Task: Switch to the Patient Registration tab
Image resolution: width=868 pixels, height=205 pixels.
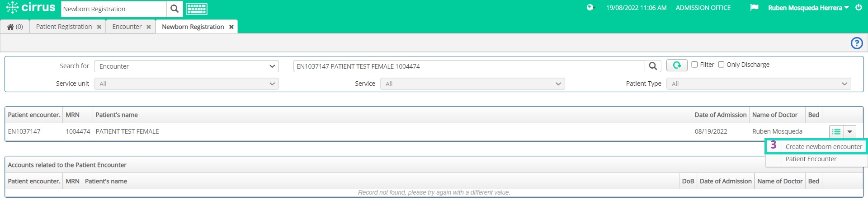Action: (x=68, y=27)
